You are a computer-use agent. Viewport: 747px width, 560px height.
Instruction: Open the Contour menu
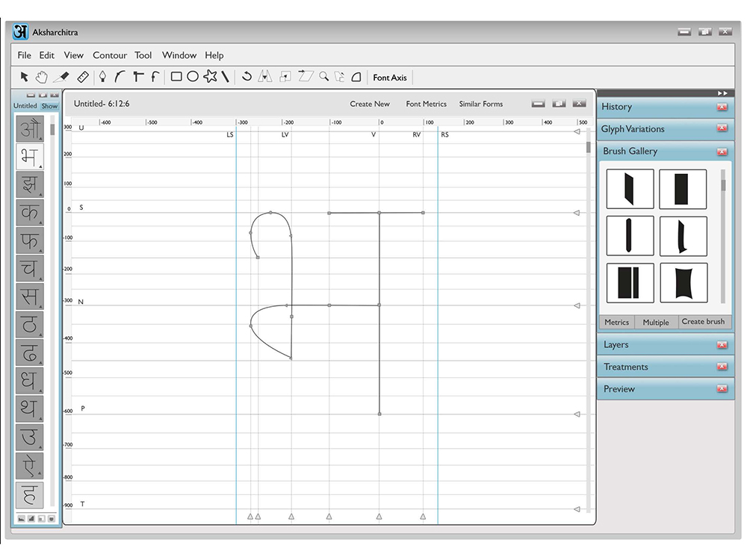click(x=110, y=55)
